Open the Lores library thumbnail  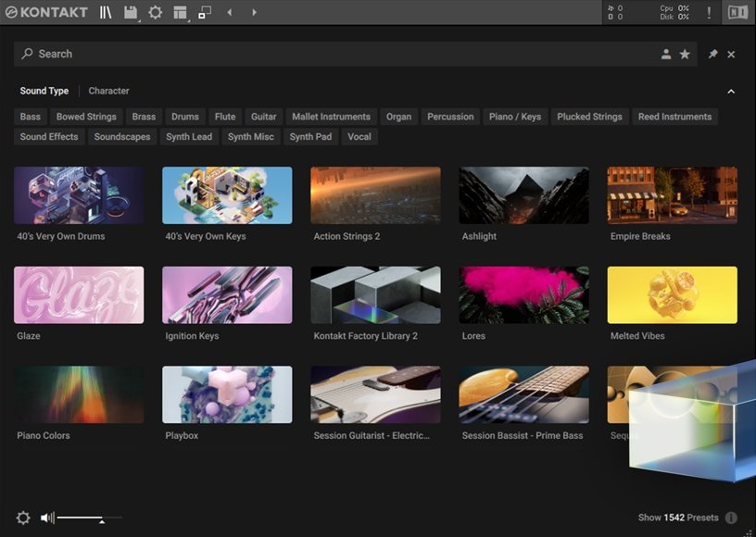[524, 294]
